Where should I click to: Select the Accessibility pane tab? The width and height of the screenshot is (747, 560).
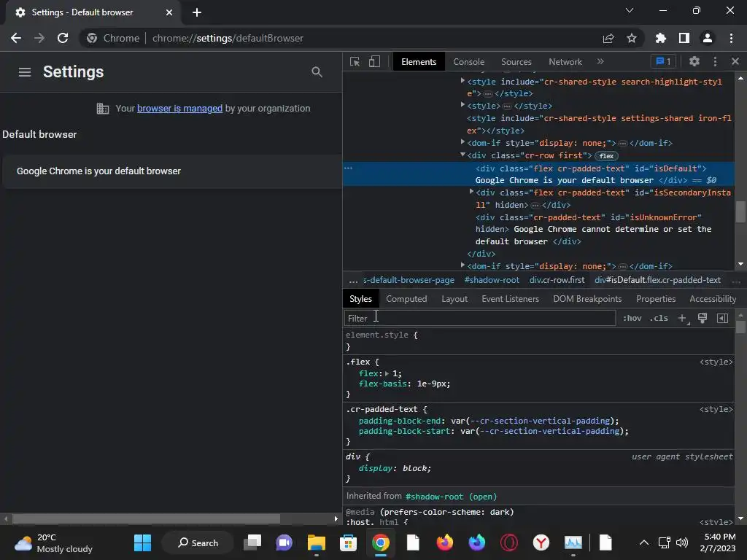713,299
